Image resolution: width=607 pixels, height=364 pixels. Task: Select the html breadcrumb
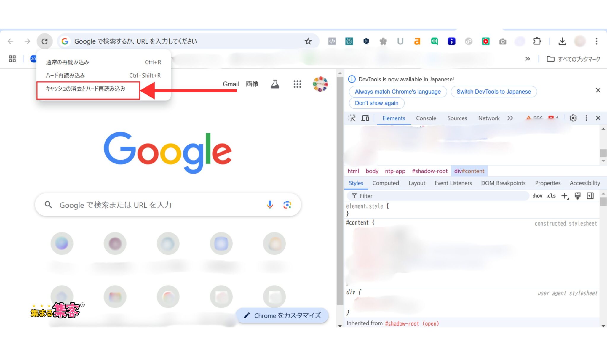click(353, 171)
